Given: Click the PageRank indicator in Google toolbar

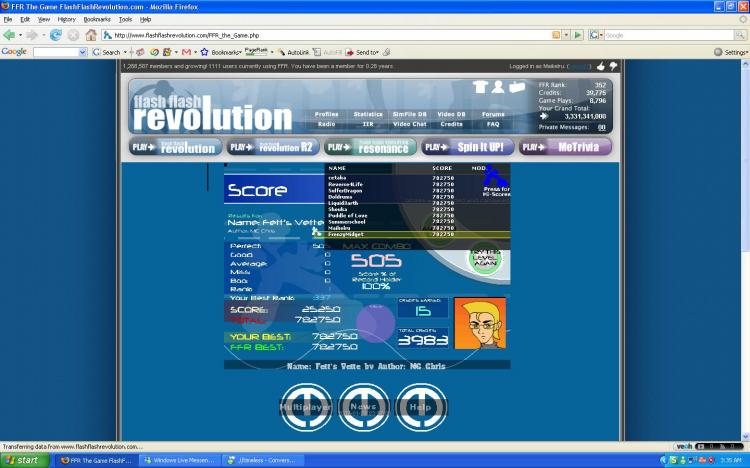Looking at the screenshot, I should [x=256, y=51].
